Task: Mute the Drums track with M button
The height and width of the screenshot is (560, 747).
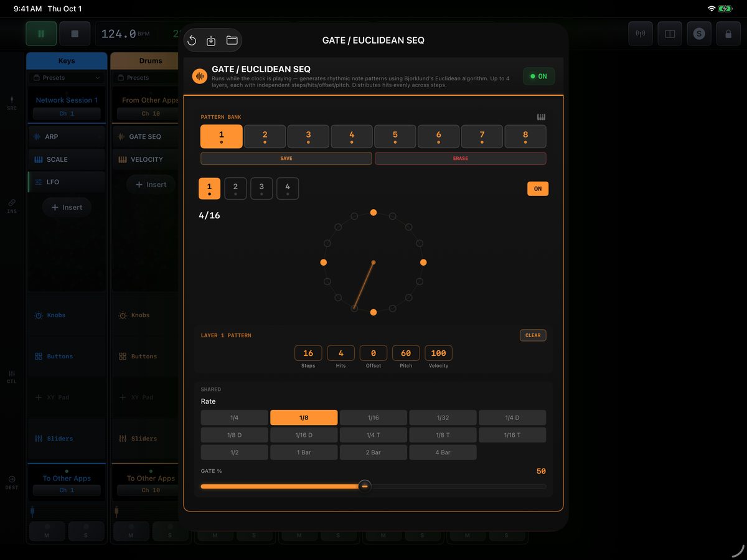Action: tap(131, 532)
